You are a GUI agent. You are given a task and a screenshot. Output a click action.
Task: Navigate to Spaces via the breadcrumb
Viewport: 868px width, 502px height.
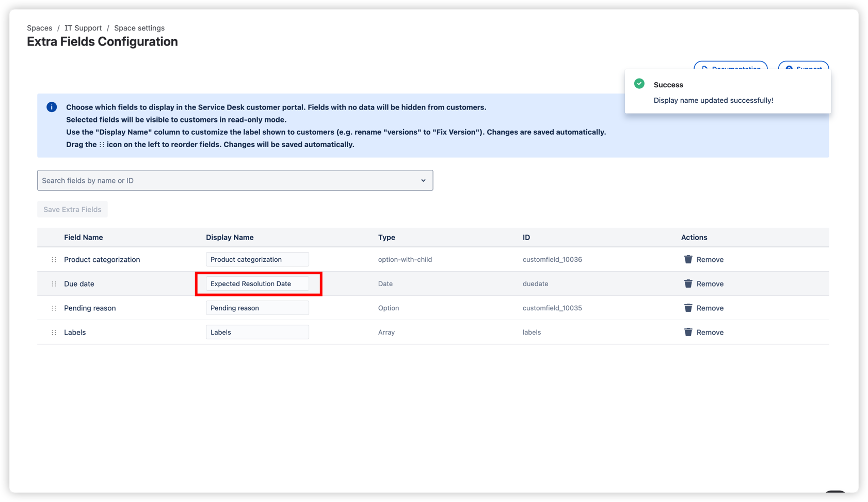click(x=39, y=27)
